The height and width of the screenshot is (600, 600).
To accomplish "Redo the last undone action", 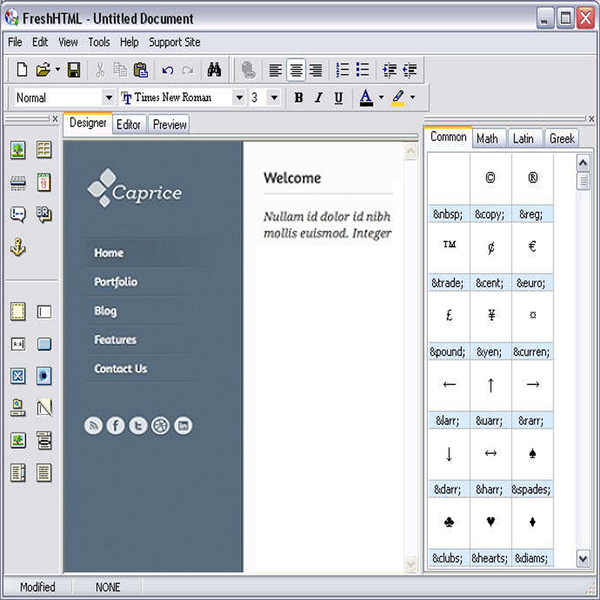I will (188, 70).
